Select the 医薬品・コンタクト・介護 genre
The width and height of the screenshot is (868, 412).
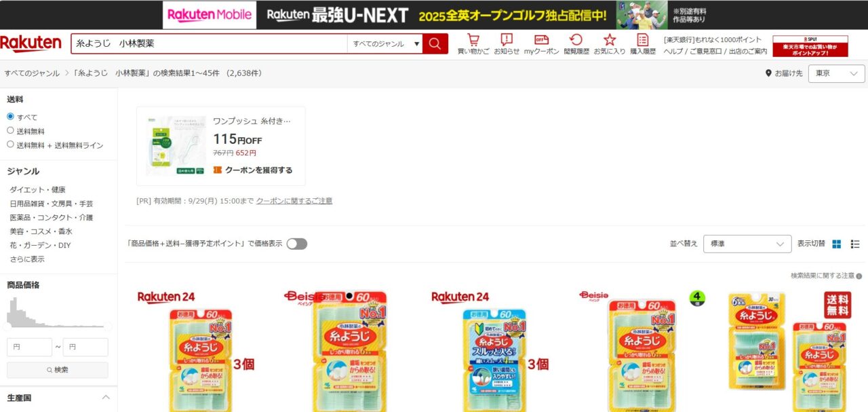click(x=51, y=217)
